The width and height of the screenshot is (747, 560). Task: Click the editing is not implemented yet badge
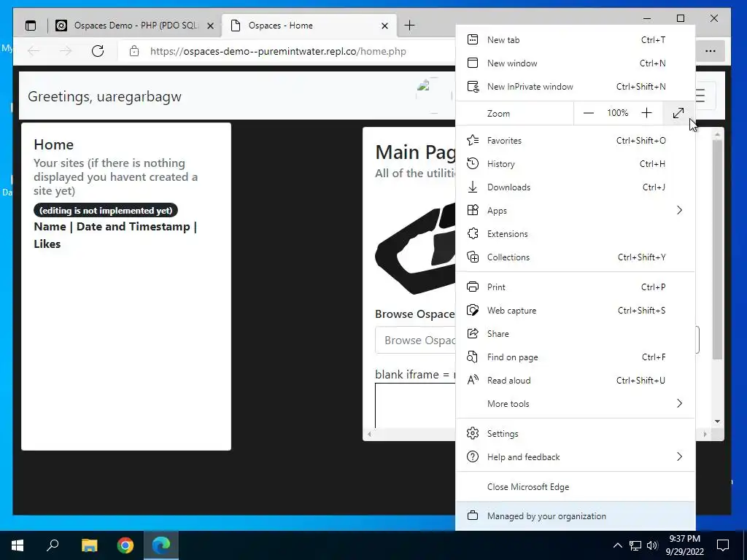click(x=106, y=210)
